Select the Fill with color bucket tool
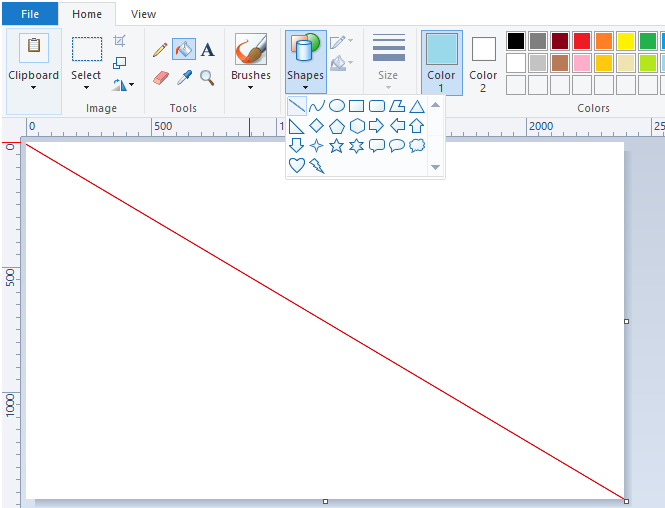 coord(184,49)
